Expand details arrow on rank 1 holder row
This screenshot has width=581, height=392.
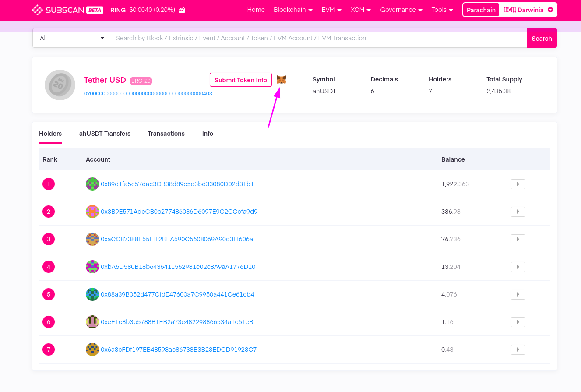(518, 184)
